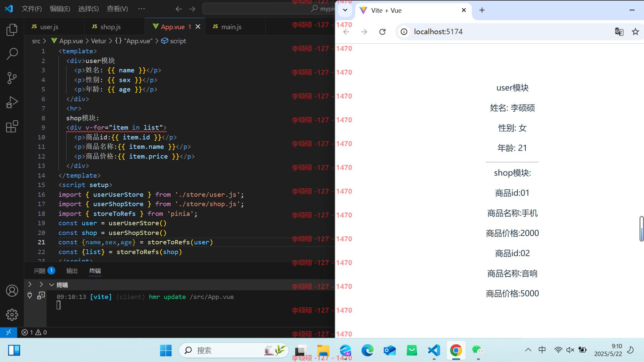
Task: Click line number 21 in gutter
Action: [41, 242]
